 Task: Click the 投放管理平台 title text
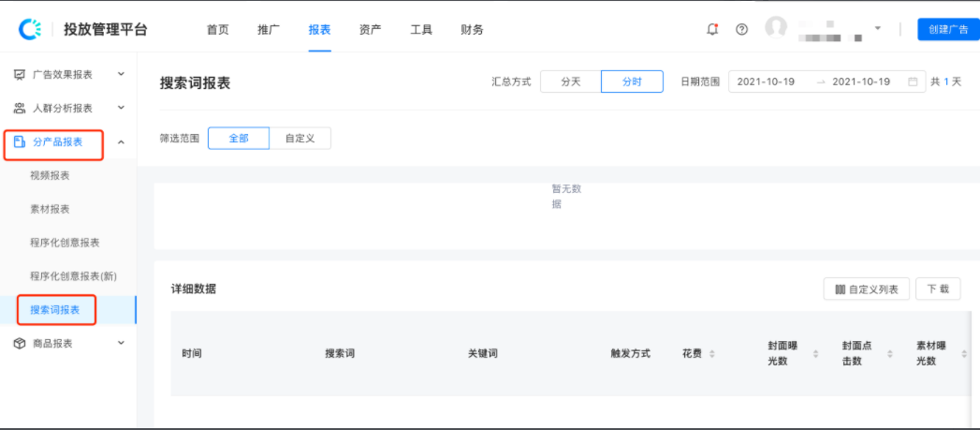click(x=106, y=29)
